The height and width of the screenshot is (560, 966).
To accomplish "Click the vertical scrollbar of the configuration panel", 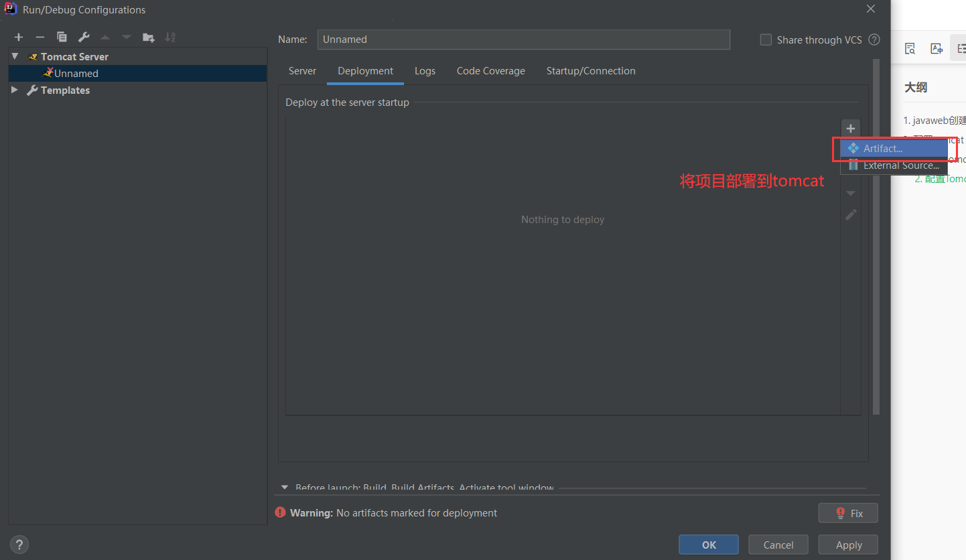I will [x=876, y=236].
